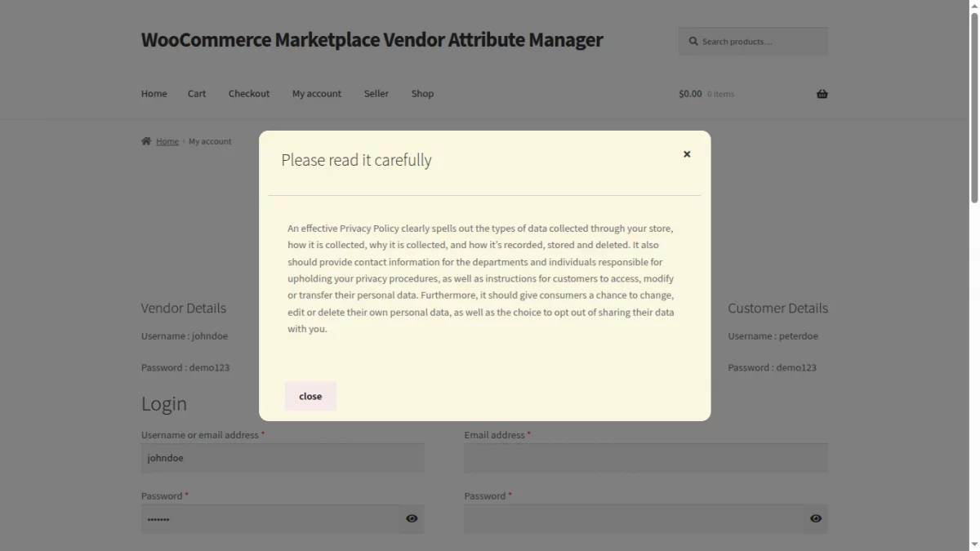Viewport: 980px width, 551px height.
Task: Click inside the Search products box
Action: 759,41
